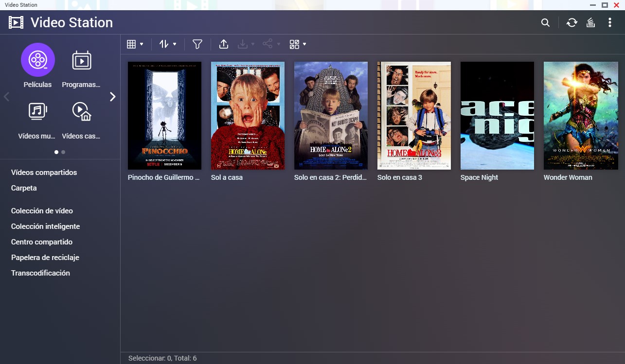Open the search magnifier icon
625x364 pixels.
coord(545,23)
